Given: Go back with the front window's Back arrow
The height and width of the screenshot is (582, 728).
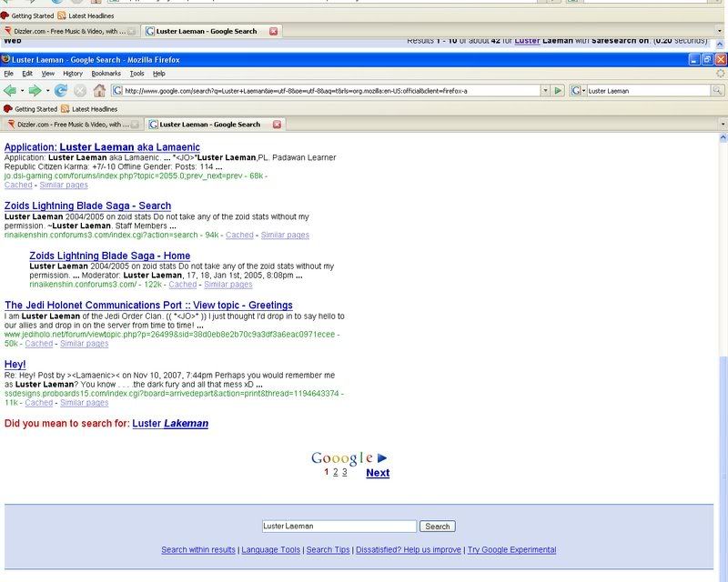Looking at the screenshot, I should click(x=10, y=91).
